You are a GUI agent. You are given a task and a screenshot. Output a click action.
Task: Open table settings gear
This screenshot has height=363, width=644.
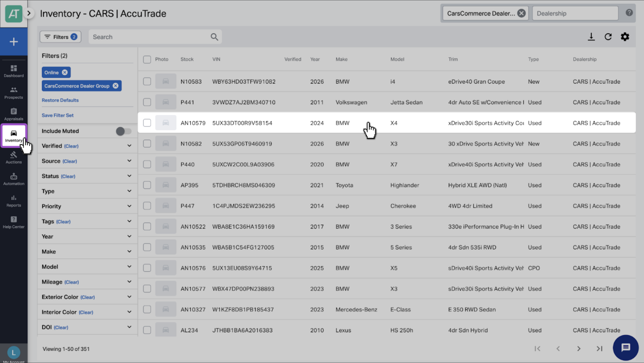point(625,37)
